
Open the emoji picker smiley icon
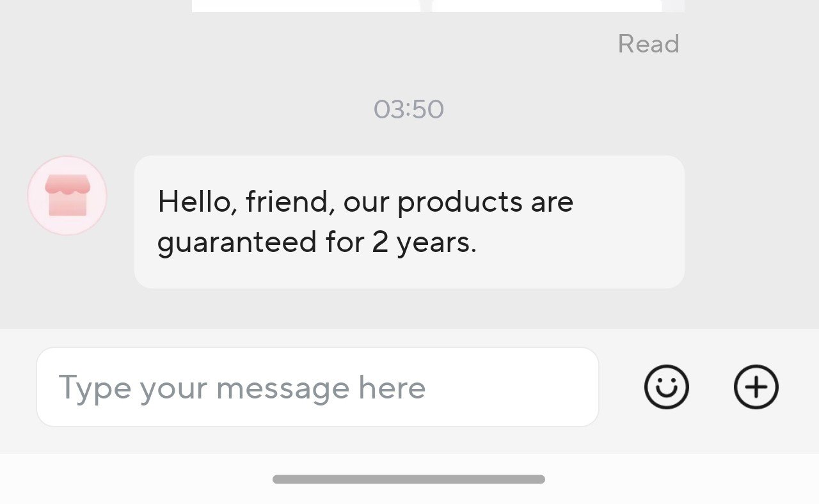666,387
